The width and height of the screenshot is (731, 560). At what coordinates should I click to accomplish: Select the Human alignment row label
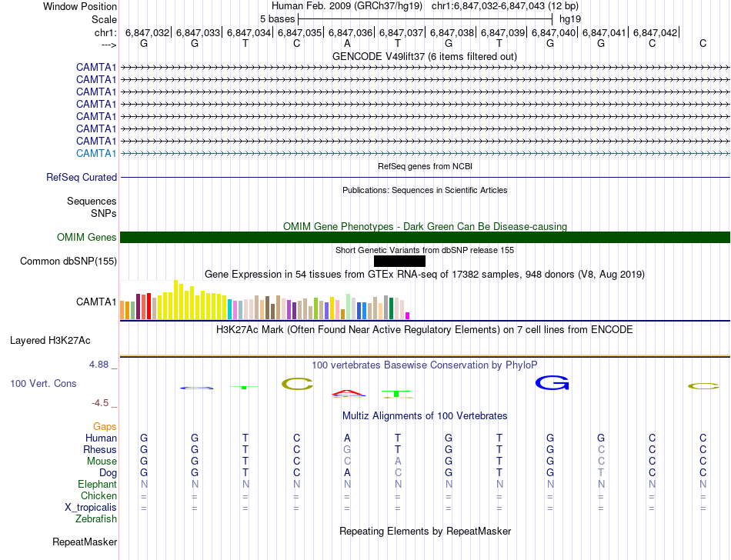point(101,438)
